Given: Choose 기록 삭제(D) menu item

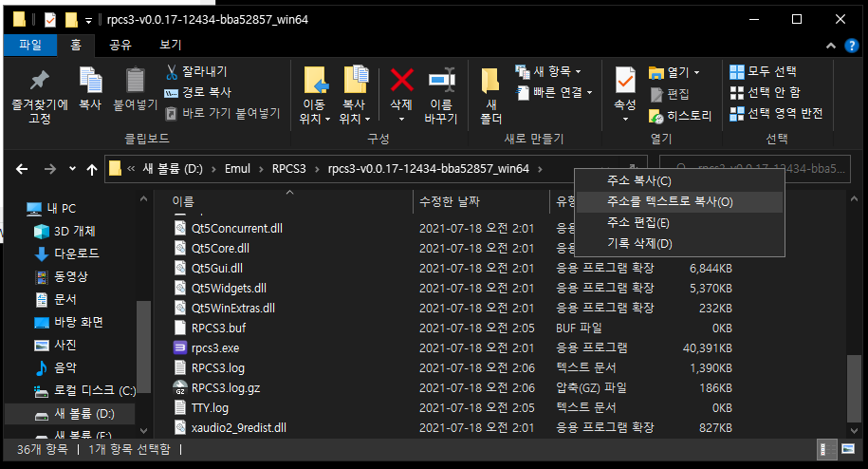Looking at the screenshot, I should point(679,244).
